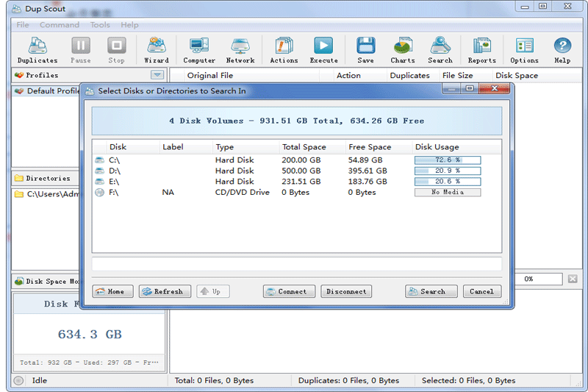Sort by the Total Space column header

tap(312, 147)
